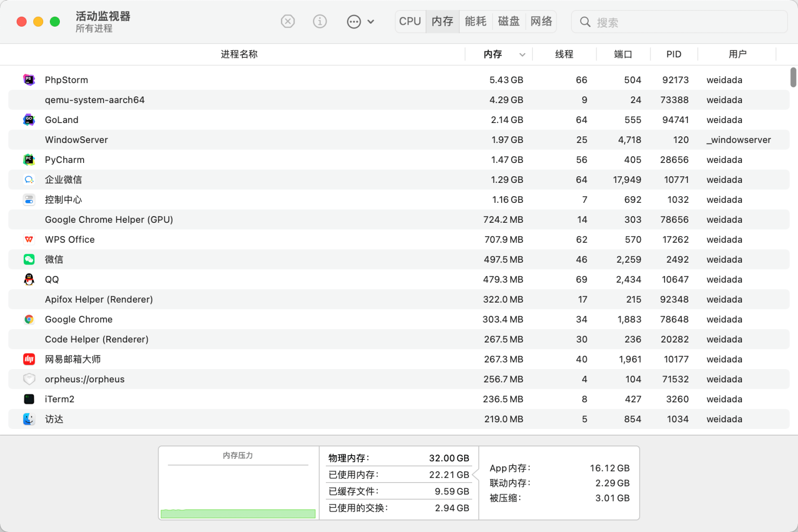Open process info with the i button

320,21
